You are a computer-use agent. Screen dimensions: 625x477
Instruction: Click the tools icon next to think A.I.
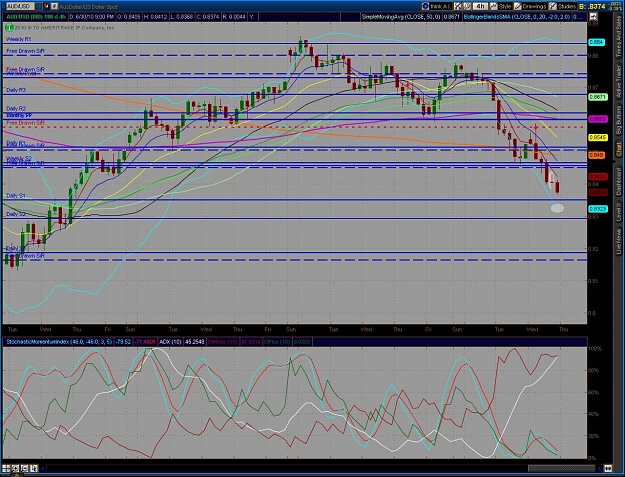[x=458, y=6]
